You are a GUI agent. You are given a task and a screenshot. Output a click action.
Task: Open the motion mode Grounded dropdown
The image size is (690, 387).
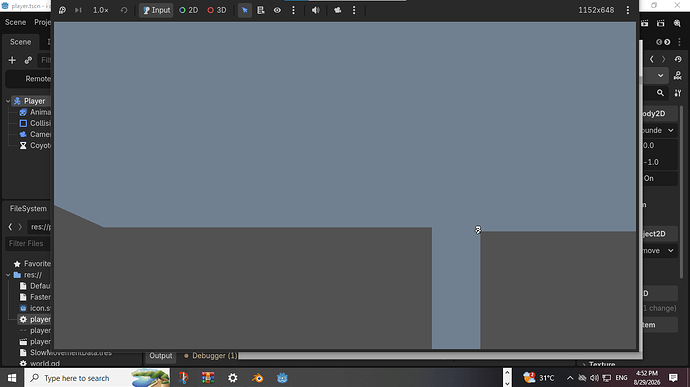(659, 130)
